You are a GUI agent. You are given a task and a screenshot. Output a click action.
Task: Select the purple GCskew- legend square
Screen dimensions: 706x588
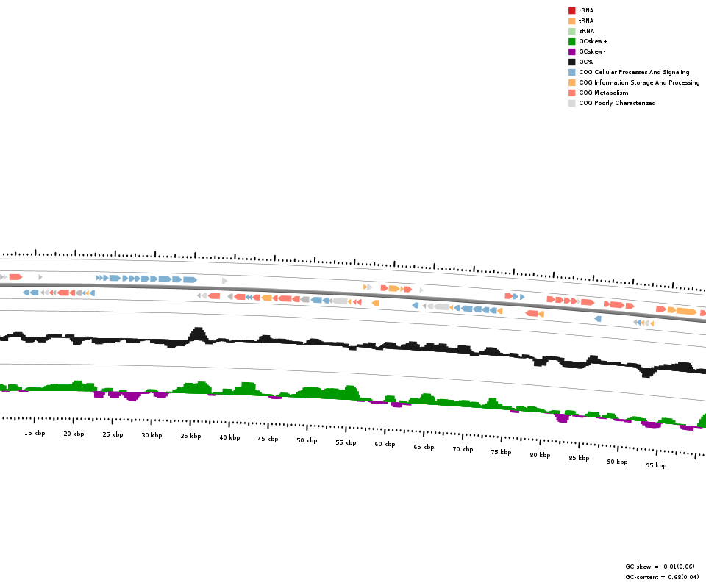[x=571, y=51]
